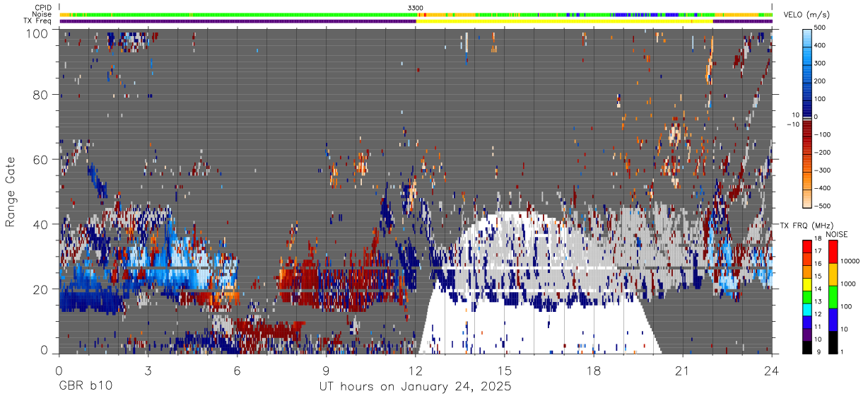Click the Noise strip along the top of the plot
Viewport: 868px width, 401px height.
[416, 14]
